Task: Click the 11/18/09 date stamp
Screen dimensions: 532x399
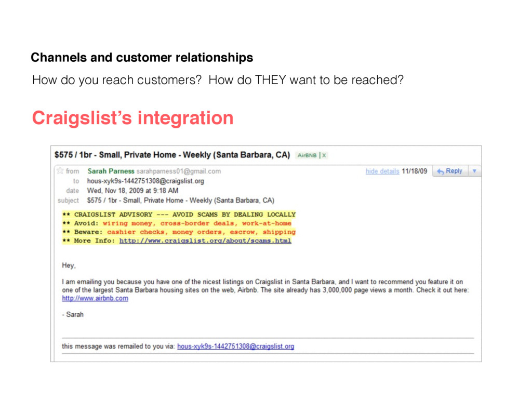Action: click(x=414, y=171)
